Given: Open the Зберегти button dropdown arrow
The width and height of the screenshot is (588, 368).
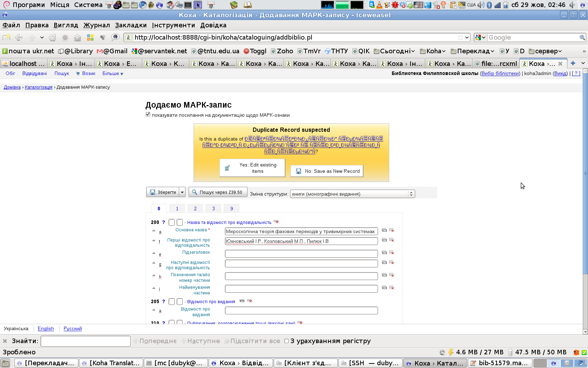Looking at the screenshot, I should point(182,192).
